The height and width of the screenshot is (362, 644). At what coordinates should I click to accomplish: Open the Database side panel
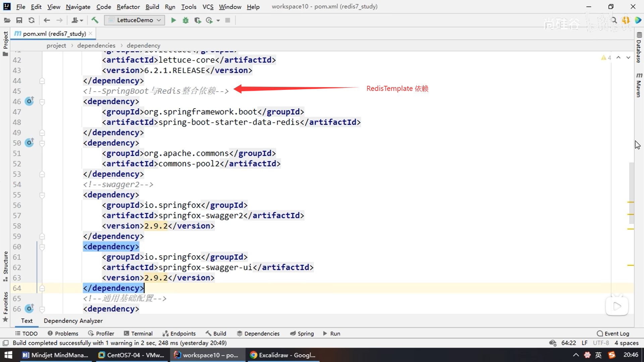(x=639, y=48)
